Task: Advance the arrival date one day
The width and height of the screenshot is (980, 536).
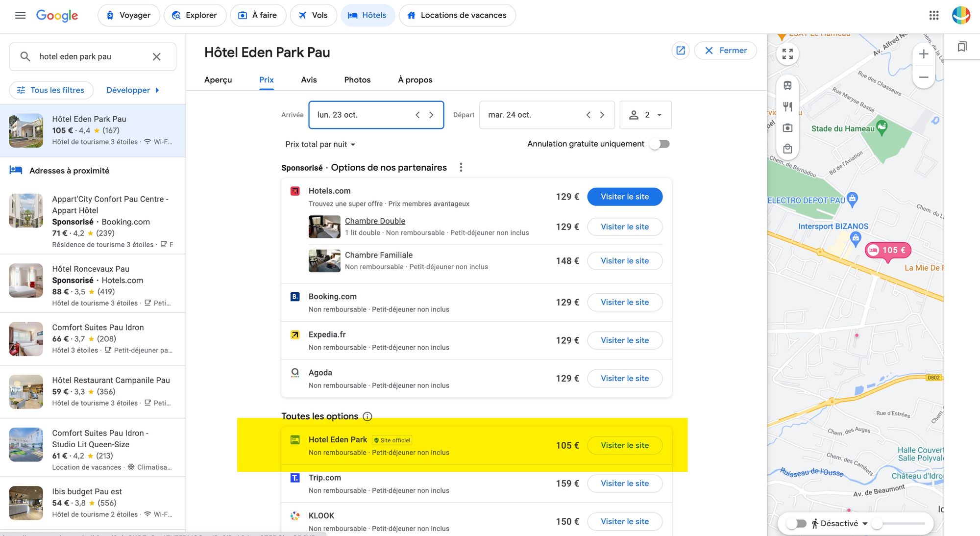Action: pyautogui.click(x=431, y=115)
